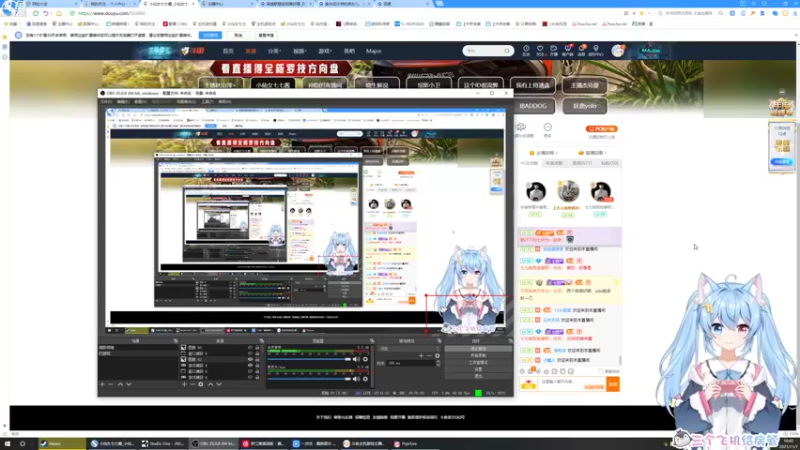Open the OBS scene transition dropdown
Viewport: 800px width, 450px height.
tap(409, 348)
